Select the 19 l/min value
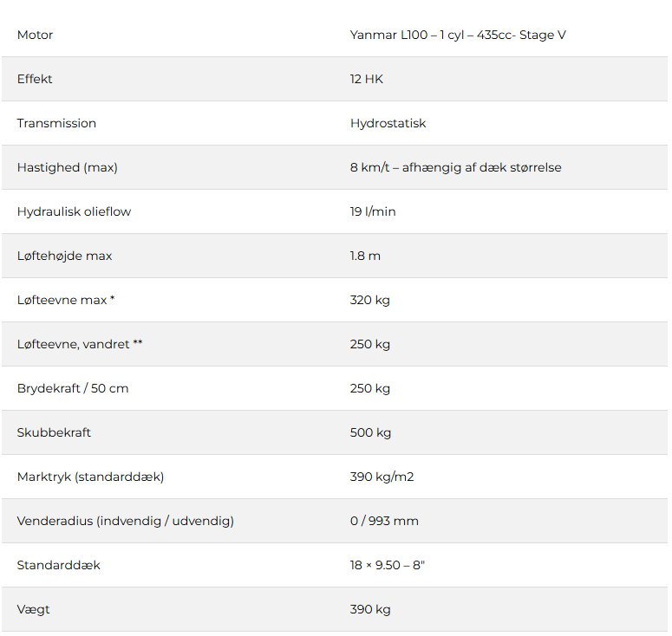Screen dimensions: 672x636 373,211
